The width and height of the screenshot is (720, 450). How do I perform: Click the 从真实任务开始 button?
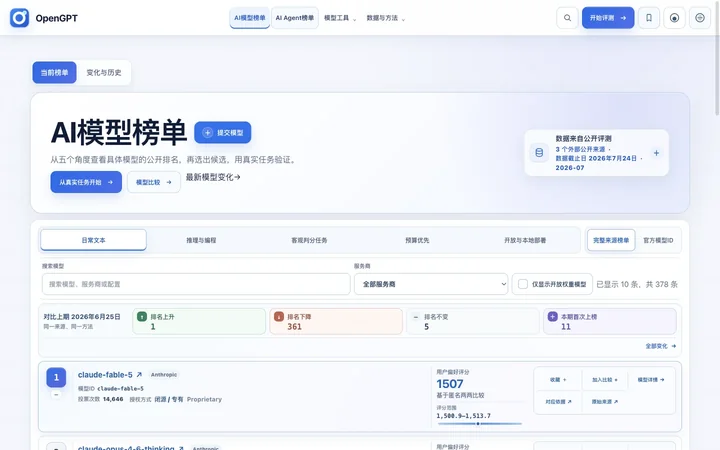coord(86,182)
